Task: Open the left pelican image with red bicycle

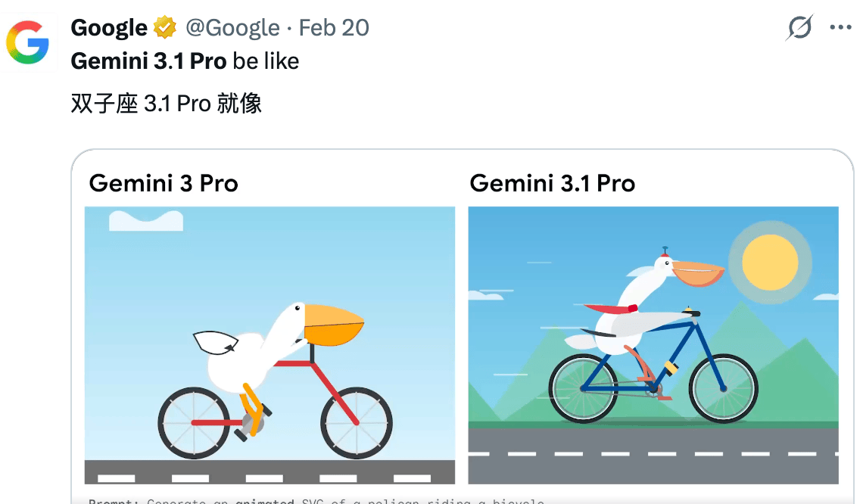Action: tap(269, 345)
